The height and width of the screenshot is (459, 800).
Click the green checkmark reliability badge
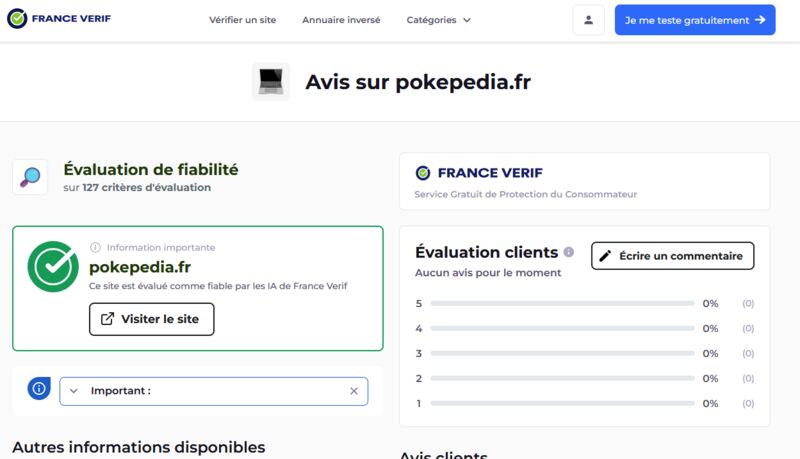coord(53,266)
